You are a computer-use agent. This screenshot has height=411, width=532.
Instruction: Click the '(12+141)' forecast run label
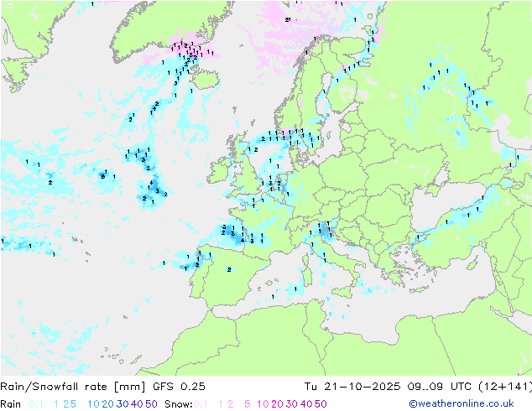[505, 386]
